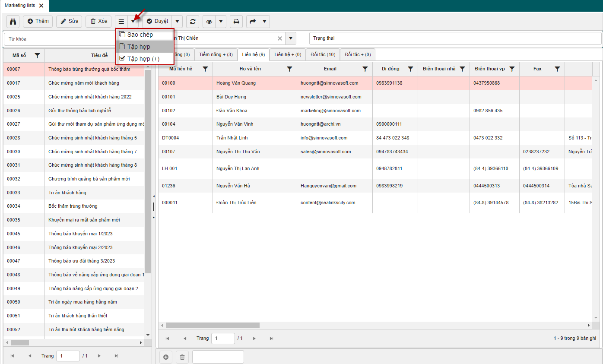The height and width of the screenshot is (364, 603).
Task: Click the Xóa delete button
Action: (x=98, y=22)
